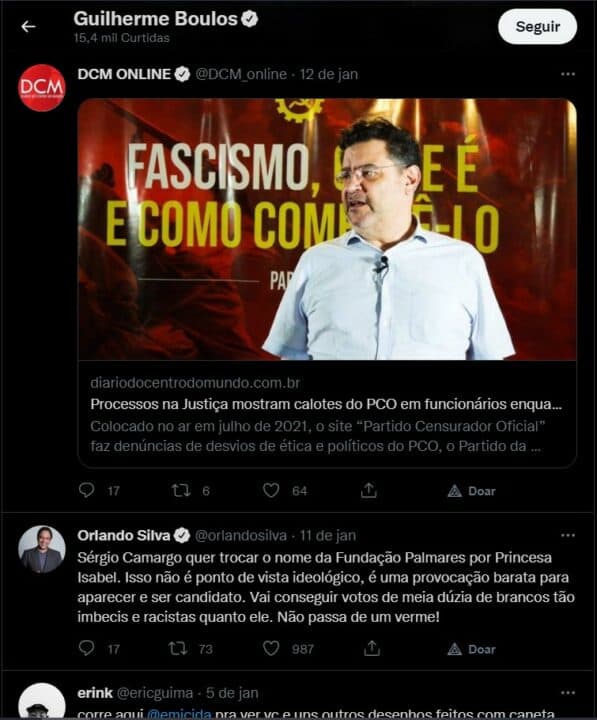Like the DCM ONLINE tweet
The width and height of the screenshot is (597, 720).
[271, 490]
